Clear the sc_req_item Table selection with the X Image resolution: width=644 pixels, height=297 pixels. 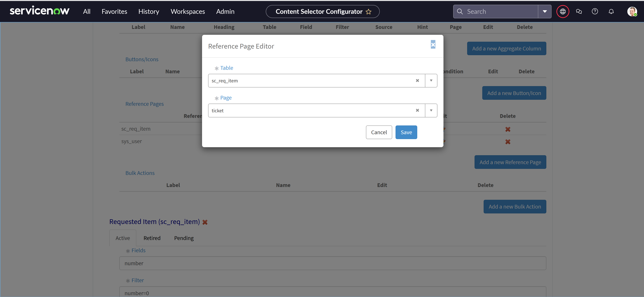click(x=417, y=81)
